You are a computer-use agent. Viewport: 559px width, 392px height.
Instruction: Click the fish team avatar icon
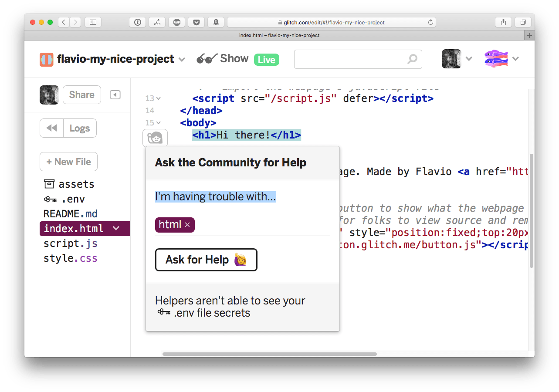pyautogui.click(x=496, y=59)
